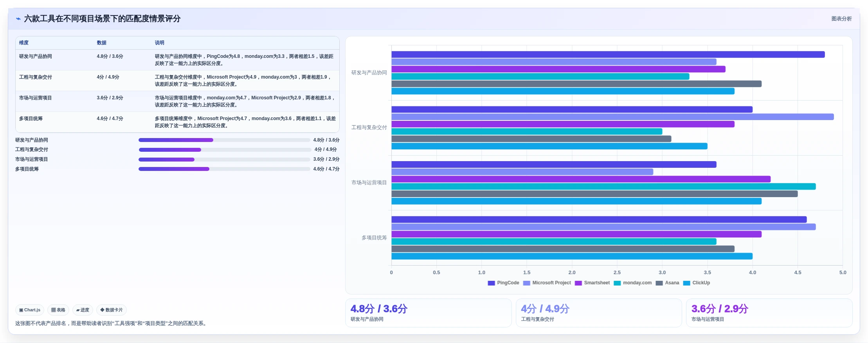
Task: Click the Chart.js tag chip
Action: [30, 310]
